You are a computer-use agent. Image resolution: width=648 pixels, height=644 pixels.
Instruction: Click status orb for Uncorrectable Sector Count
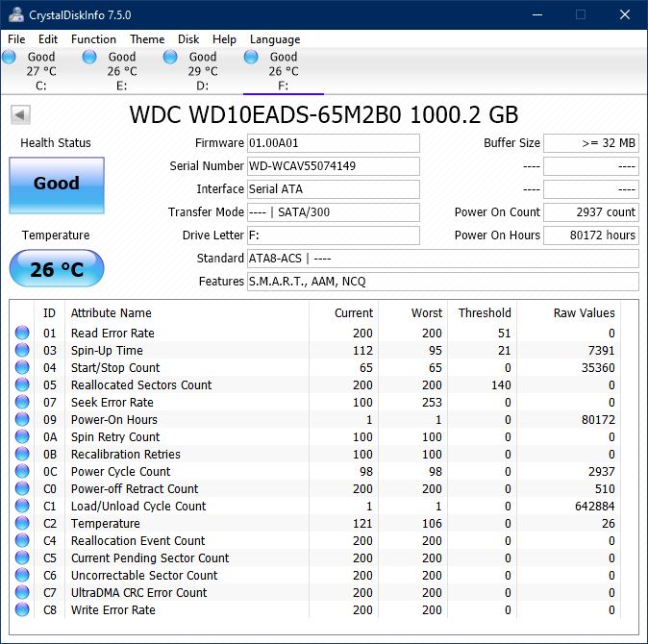22,575
